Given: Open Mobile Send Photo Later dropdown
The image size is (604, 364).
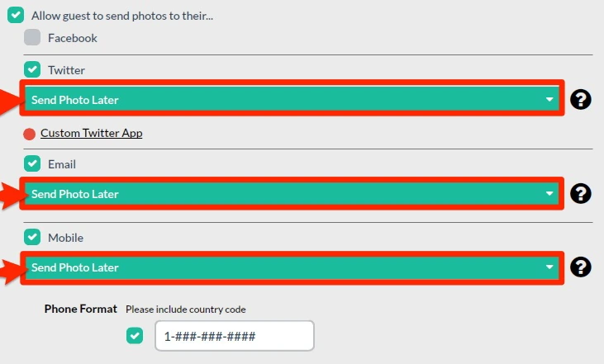Looking at the screenshot, I should point(292,267).
